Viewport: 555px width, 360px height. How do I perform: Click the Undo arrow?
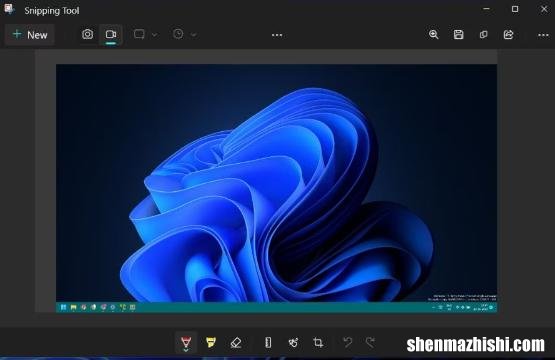pos(348,342)
